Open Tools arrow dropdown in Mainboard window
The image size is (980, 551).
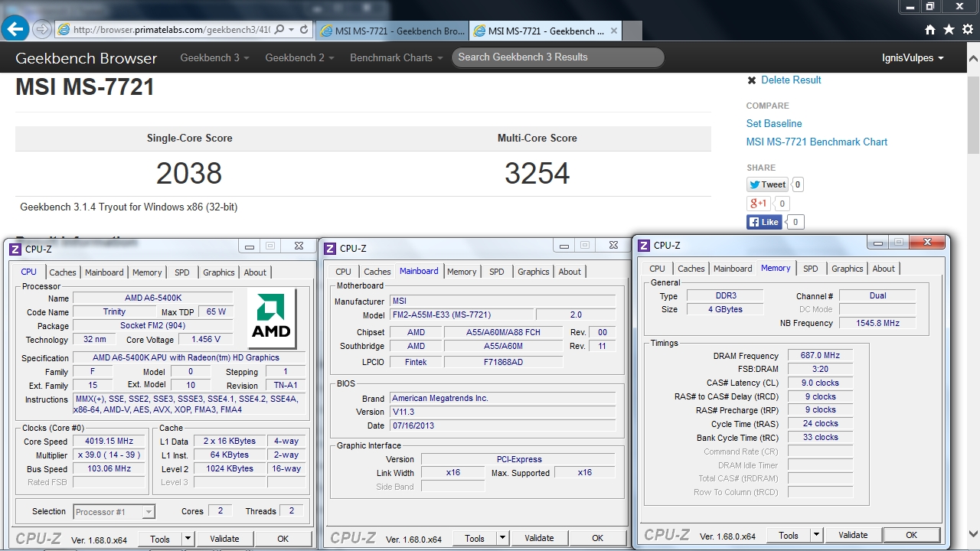pyautogui.click(x=503, y=538)
